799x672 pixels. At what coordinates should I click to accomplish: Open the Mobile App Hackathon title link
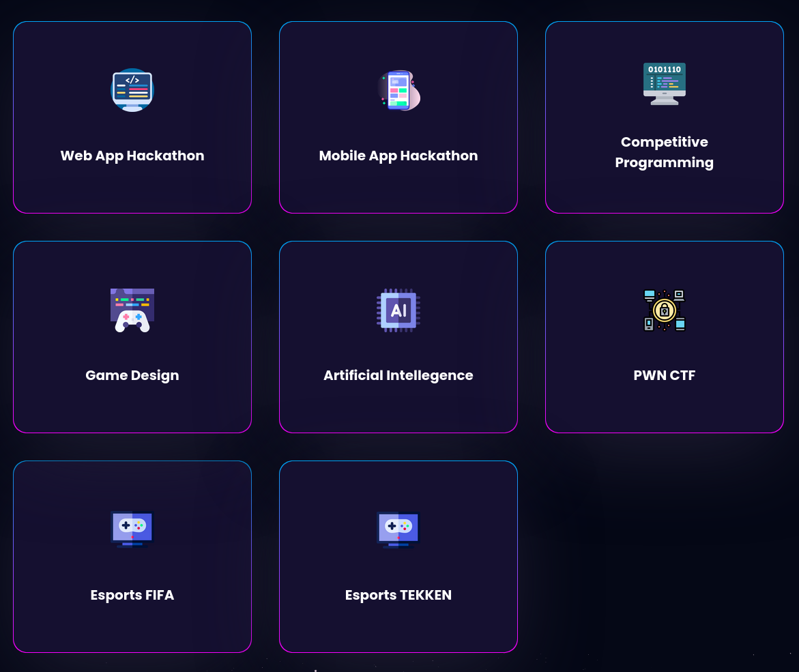(x=398, y=156)
